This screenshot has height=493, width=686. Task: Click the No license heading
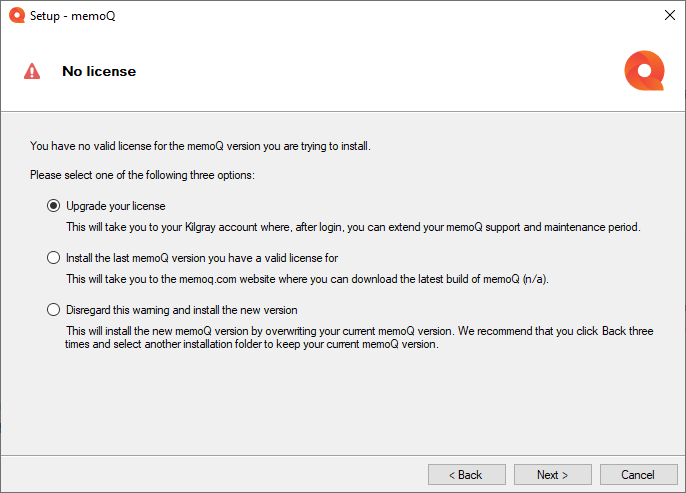coord(99,71)
